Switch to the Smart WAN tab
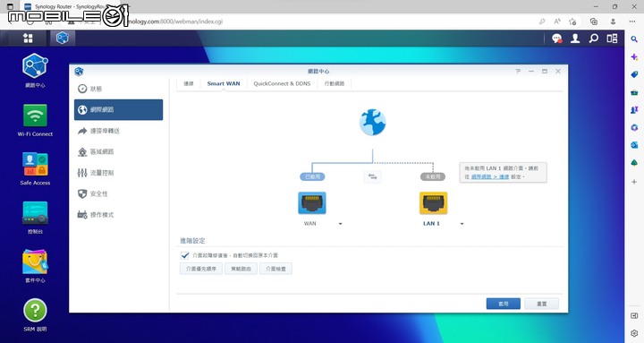644x343 pixels. tap(224, 83)
